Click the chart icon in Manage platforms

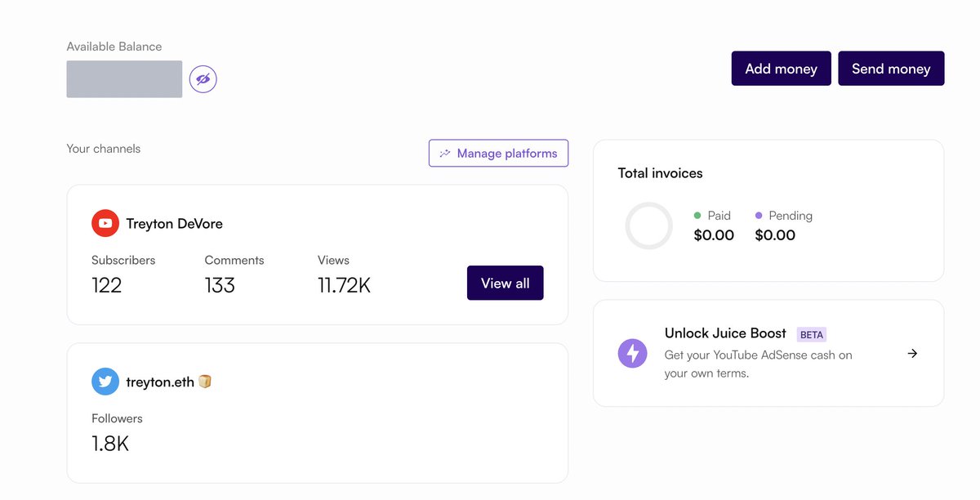pyautogui.click(x=445, y=154)
